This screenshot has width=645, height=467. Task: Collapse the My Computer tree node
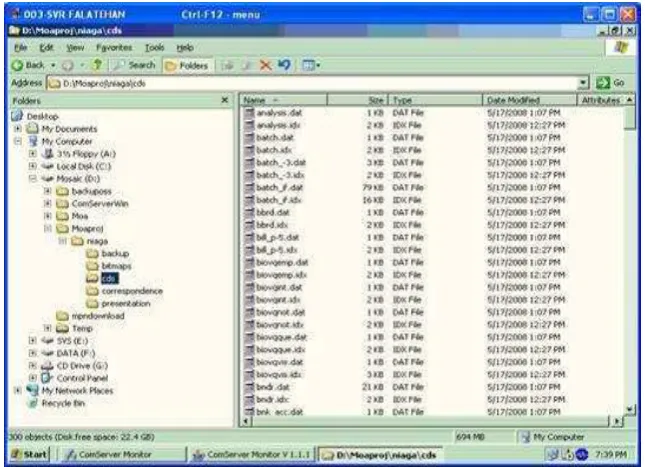(18, 141)
